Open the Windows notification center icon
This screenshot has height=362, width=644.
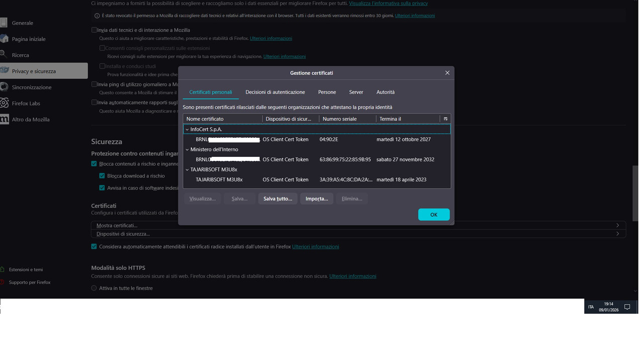627,307
